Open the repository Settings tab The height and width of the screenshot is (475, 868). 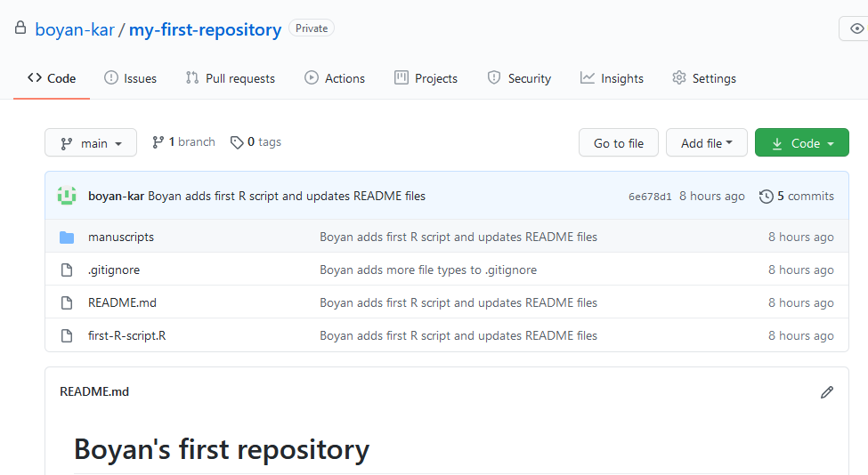[x=704, y=78]
